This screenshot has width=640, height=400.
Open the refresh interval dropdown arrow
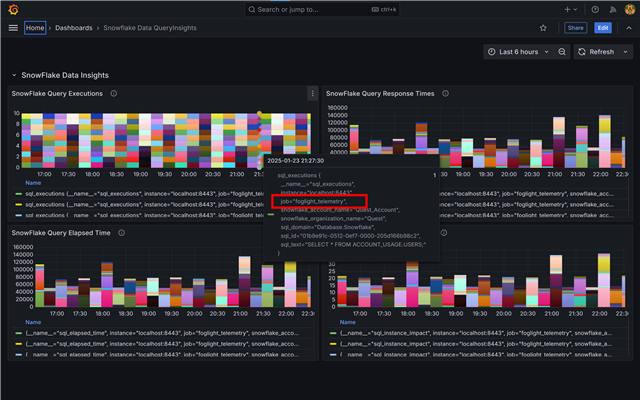(x=625, y=52)
